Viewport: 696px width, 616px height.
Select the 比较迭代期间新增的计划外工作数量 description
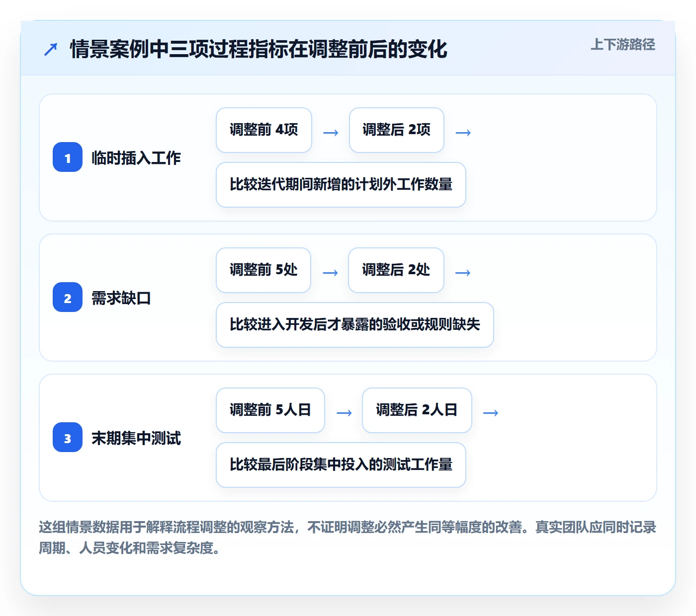click(341, 185)
